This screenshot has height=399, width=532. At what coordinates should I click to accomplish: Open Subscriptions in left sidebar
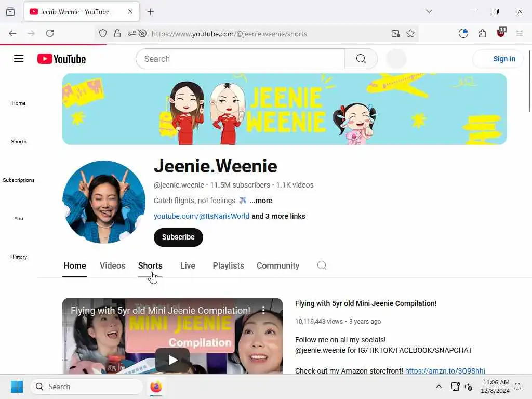(x=19, y=180)
